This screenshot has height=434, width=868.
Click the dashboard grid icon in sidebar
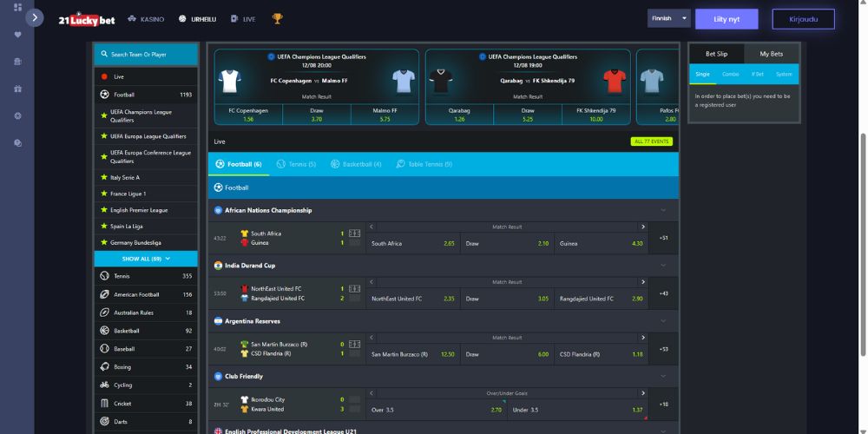tap(17, 7)
